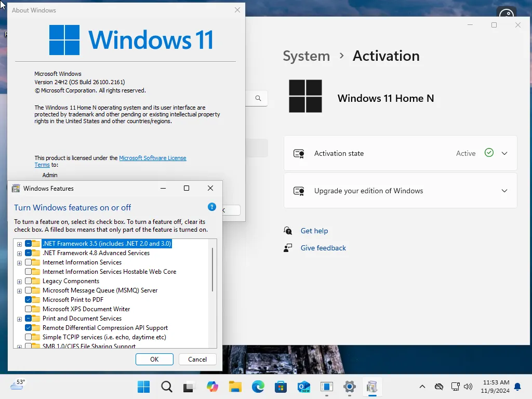Enable Simple TCPIP services checkbox
The width and height of the screenshot is (532, 399).
[x=28, y=337]
